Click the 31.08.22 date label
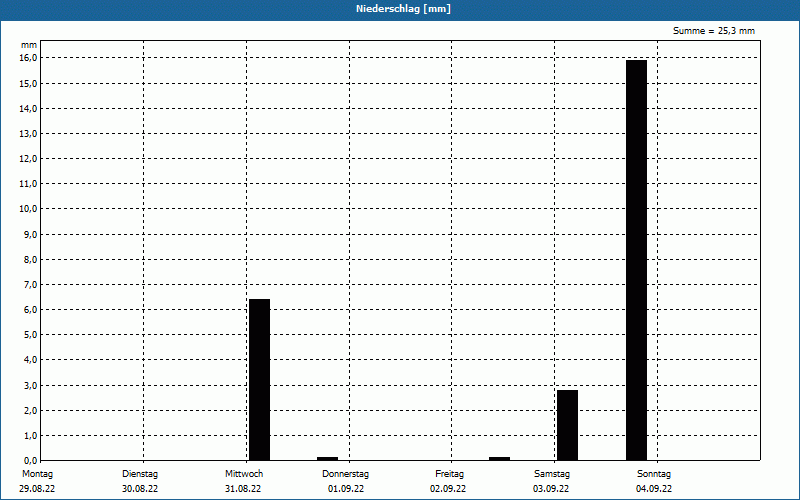The height and width of the screenshot is (500, 800). 243,489
